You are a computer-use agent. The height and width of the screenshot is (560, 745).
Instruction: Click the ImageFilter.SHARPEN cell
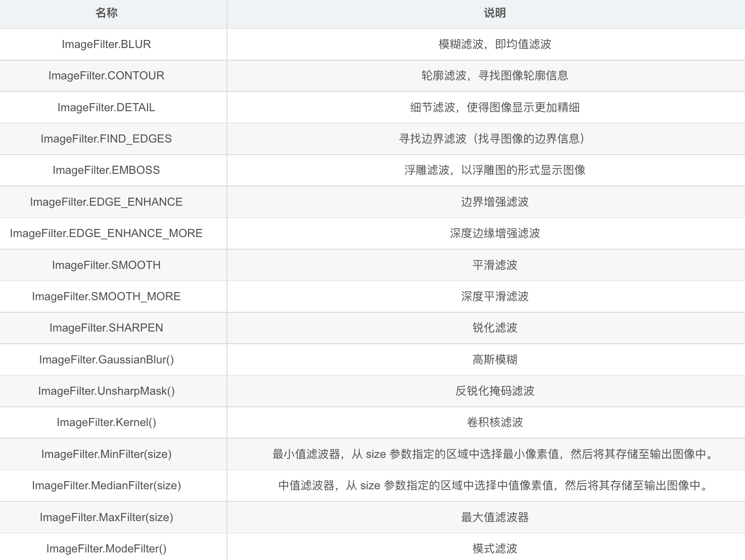(106, 328)
